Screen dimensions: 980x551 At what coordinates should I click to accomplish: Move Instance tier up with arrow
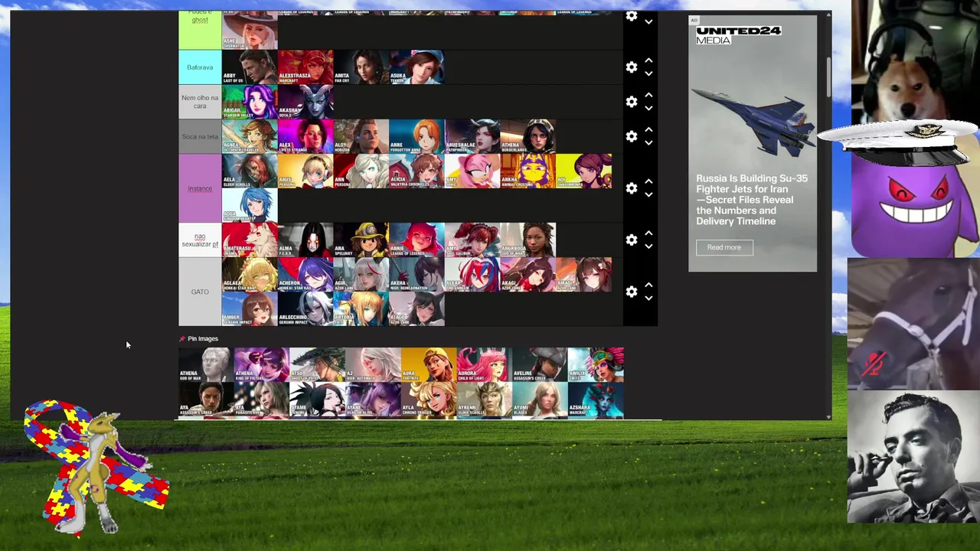[648, 181]
